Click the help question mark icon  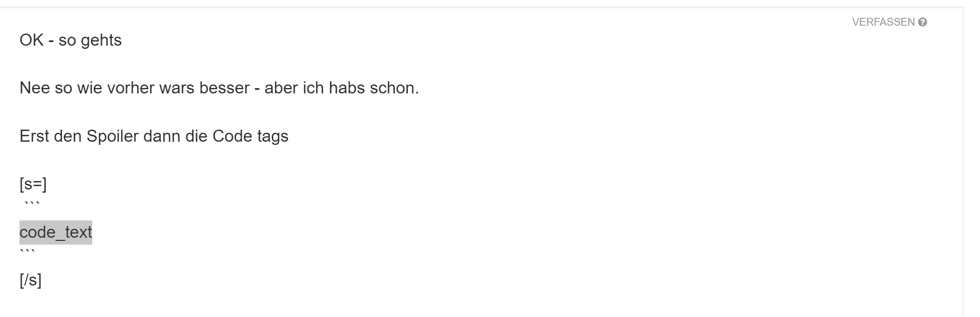(923, 22)
